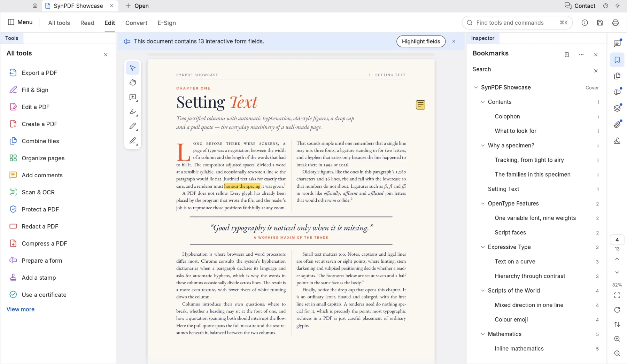Click the Open new file button
Viewport: 627px width, 364px height.
click(137, 6)
